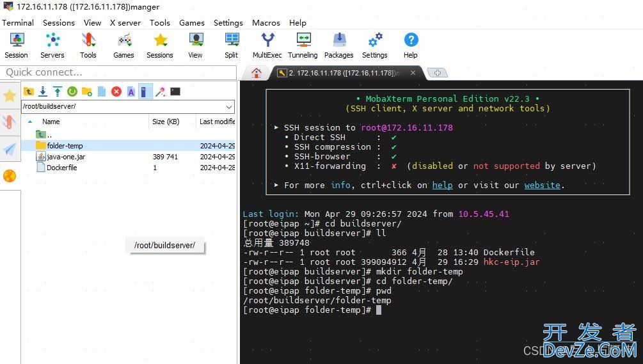The width and height of the screenshot is (643, 364).
Task: Click the 'help' link in the terminal banner
Action: click(443, 186)
